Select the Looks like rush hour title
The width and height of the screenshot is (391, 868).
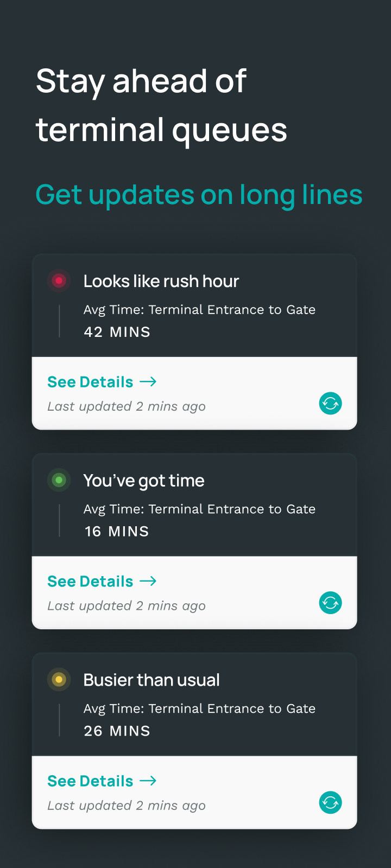pyautogui.click(x=161, y=281)
